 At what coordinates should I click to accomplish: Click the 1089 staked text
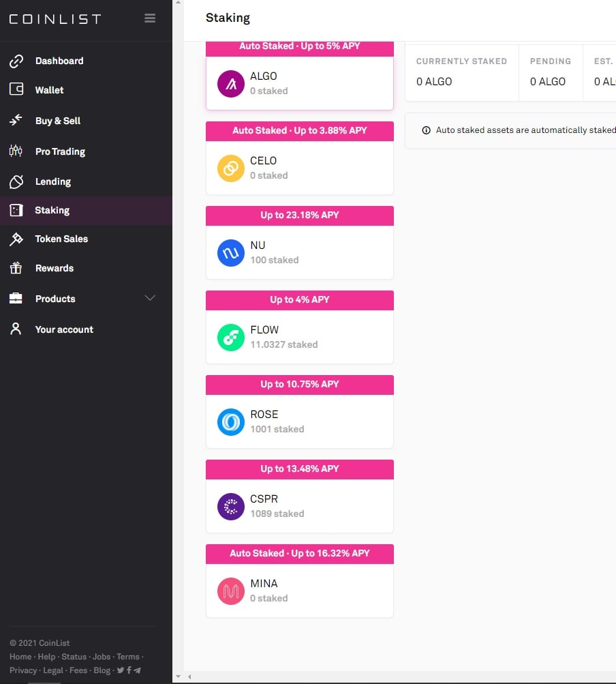[277, 514]
